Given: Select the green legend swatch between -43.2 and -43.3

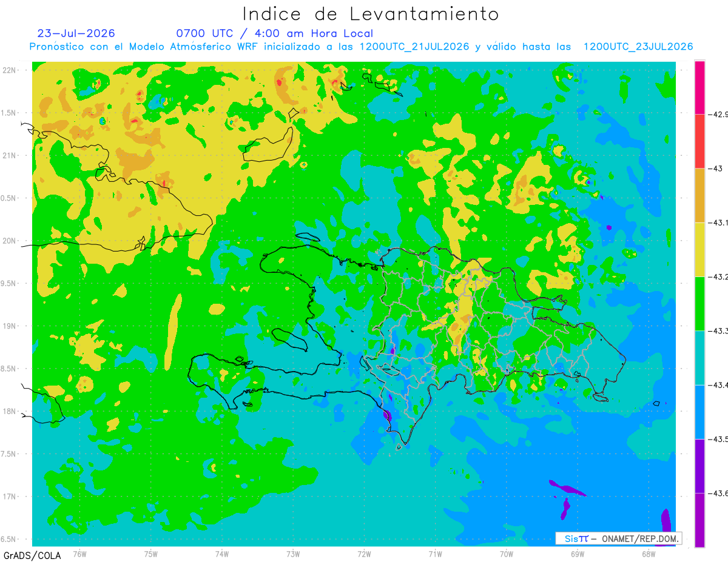Looking at the screenshot, I should coord(699,303).
